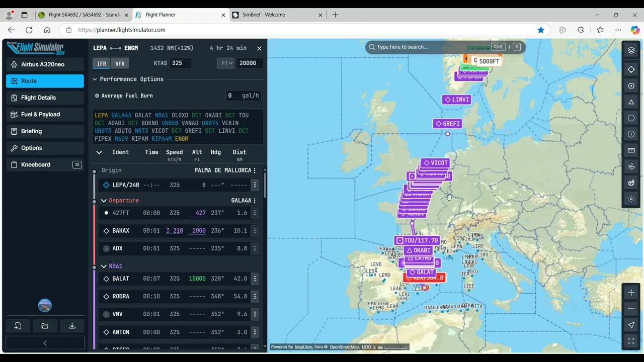Toggle dashed circle airspace map icon
This screenshot has height=362, width=644.
click(x=631, y=118)
